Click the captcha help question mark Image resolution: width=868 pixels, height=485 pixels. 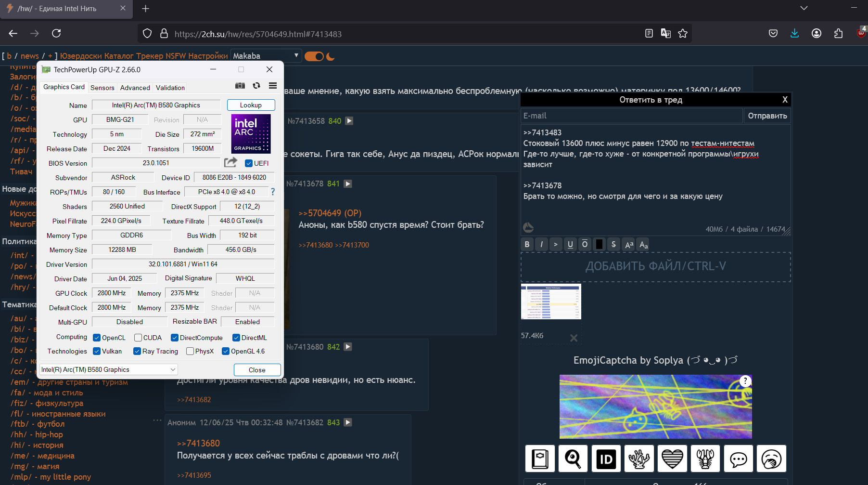pyautogui.click(x=745, y=381)
